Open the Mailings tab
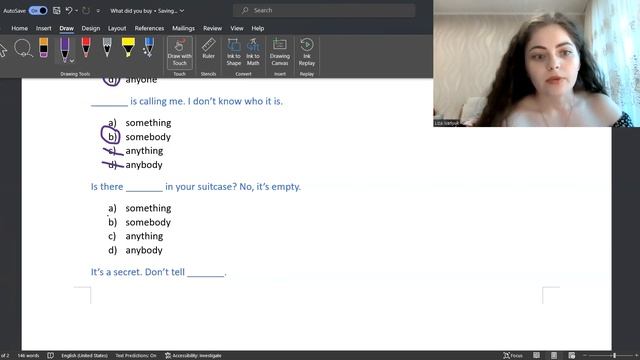 (x=183, y=28)
